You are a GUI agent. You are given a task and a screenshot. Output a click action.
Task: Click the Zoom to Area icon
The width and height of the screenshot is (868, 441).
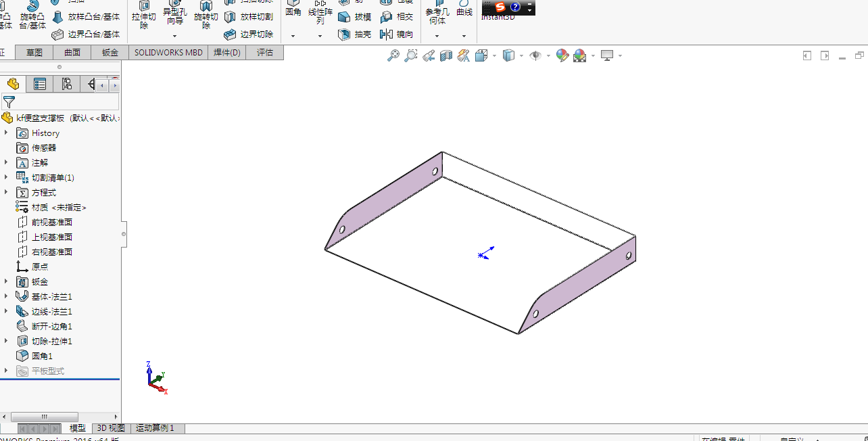410,55
